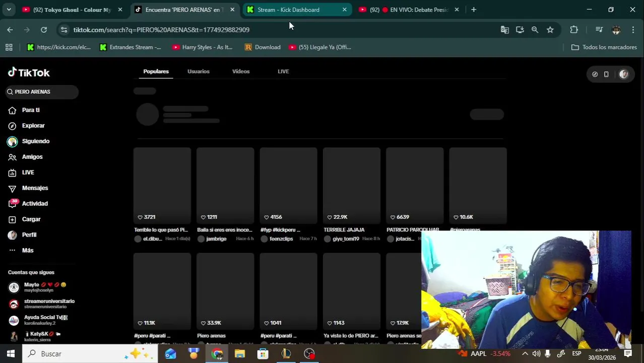Open File Explorer from the taskbar
The width and height of the screenshot is (644, 363).
(x=239, y=353)
